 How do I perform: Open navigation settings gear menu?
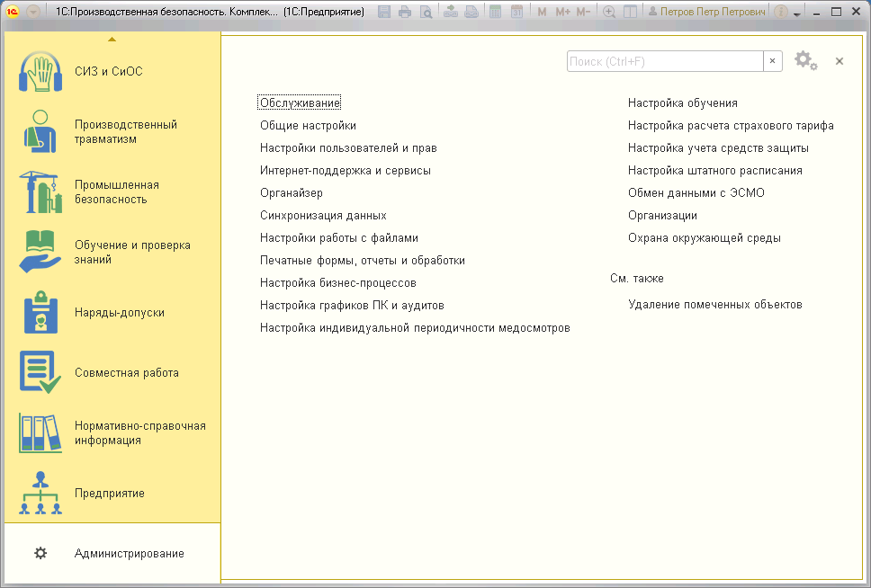(805, 61)
